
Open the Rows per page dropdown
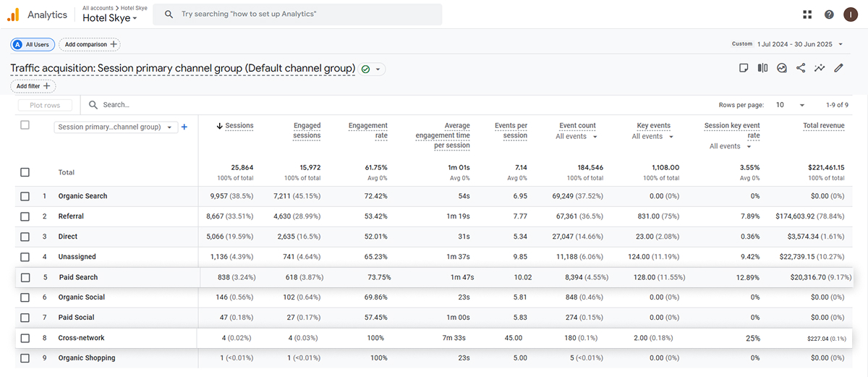790,105
